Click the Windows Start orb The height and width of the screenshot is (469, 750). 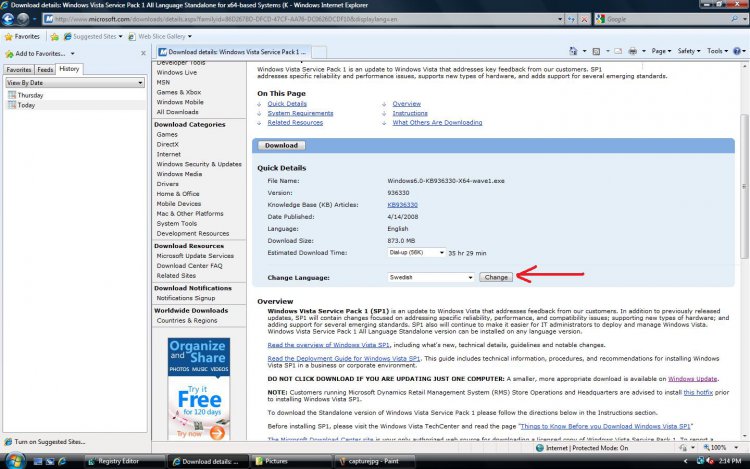(14, 461)
